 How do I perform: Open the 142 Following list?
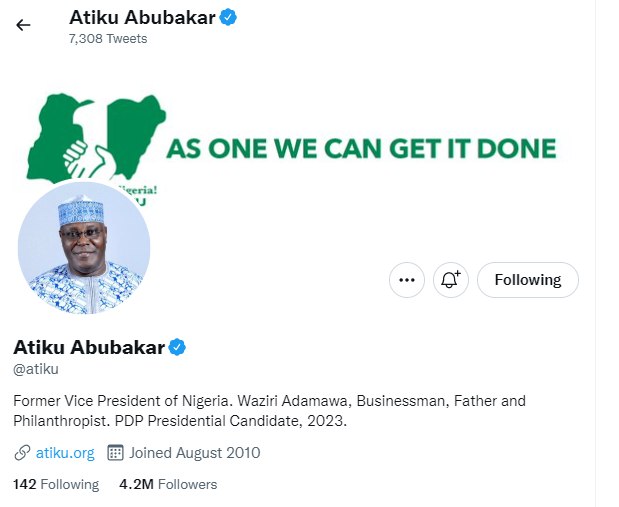56,484
